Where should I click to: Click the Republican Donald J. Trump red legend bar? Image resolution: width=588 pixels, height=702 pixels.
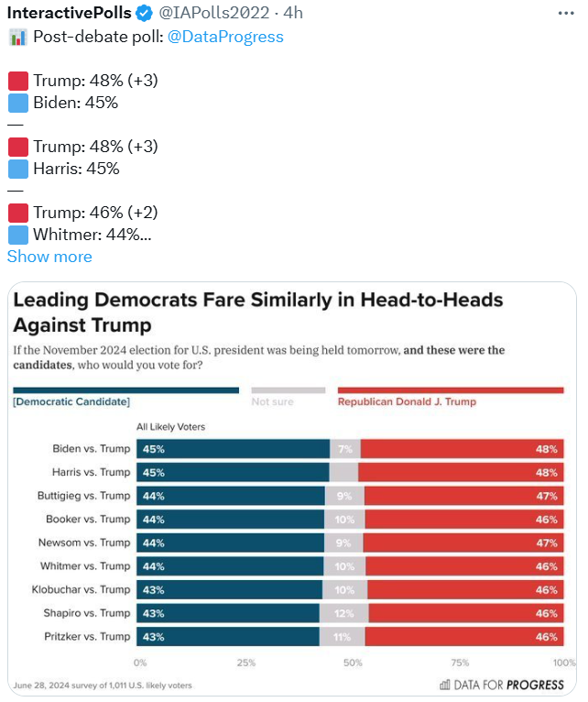[450, 390]
